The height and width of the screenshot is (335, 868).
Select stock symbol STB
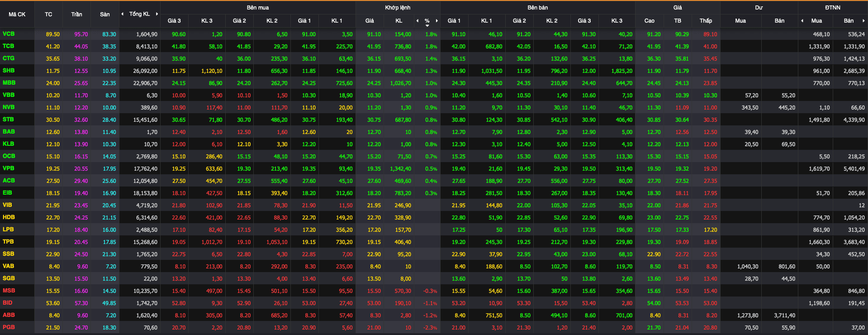pos(8,120)
